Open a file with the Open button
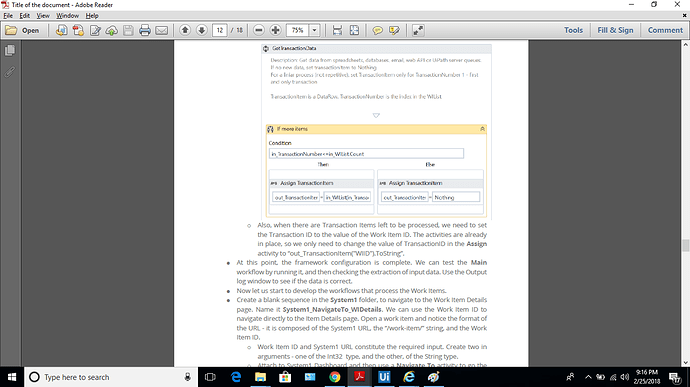 point(22,30)
